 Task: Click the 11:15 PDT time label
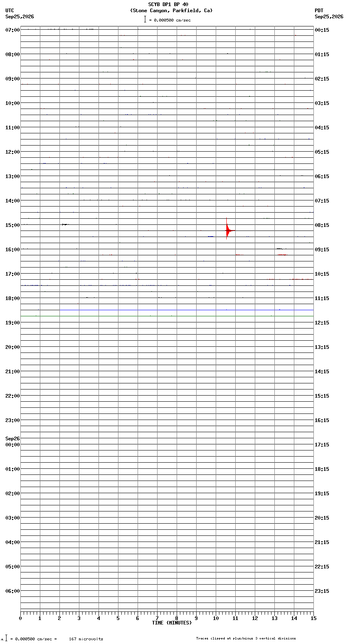[x=322, y=298]
